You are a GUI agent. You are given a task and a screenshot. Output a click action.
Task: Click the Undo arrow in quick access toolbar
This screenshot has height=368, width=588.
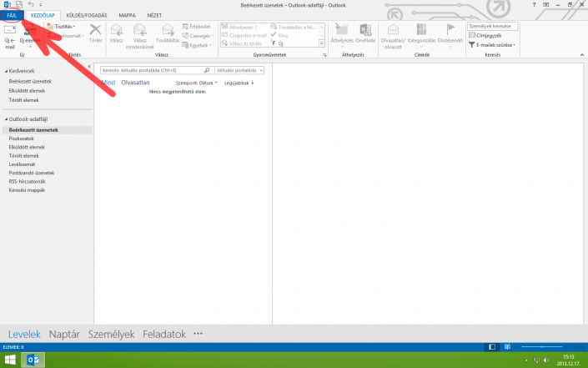[31, 5]
